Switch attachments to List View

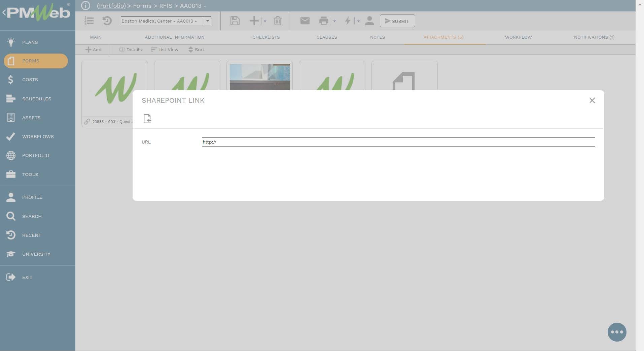[x=165, y=50]
